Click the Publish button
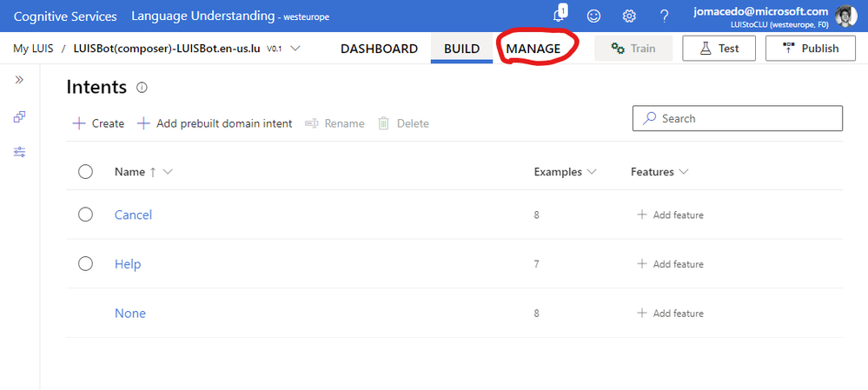Screen dimensions: 868x390 pyautogui.click(x=811, y=48)
